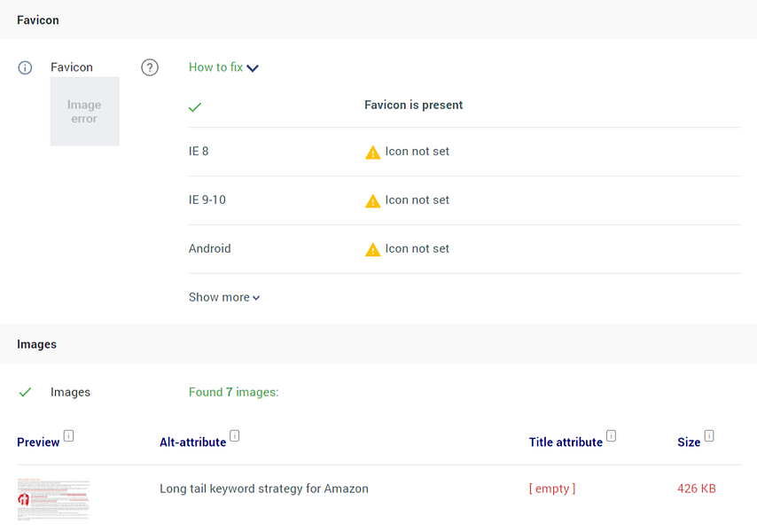Click the warning icon for IE 9-10
Viewport: 757px width, 532px height.
click(374, 199)
